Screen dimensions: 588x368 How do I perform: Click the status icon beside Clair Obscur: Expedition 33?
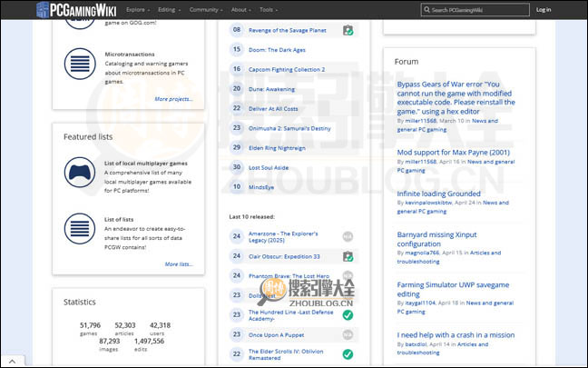point(348,256)
